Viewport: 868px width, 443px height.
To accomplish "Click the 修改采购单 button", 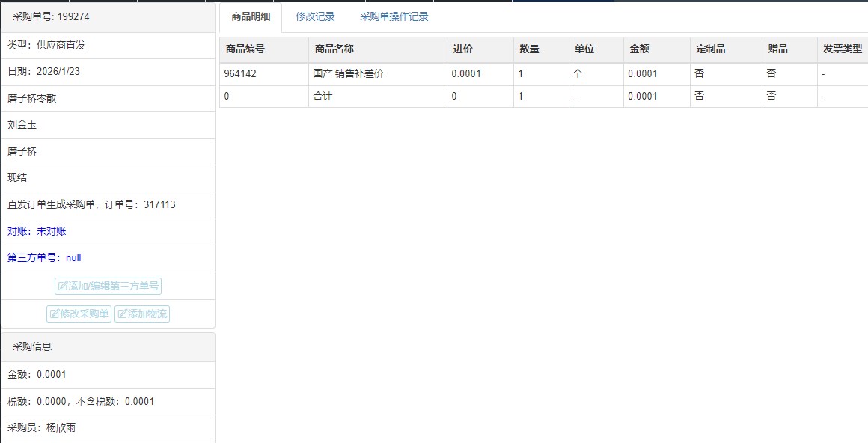I will [79, 314].
